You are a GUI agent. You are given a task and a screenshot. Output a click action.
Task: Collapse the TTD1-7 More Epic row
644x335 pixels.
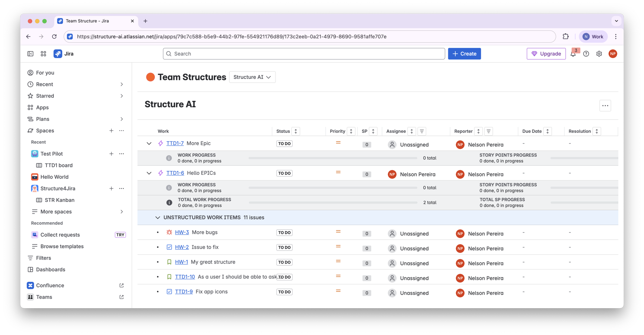pos(149,143)
